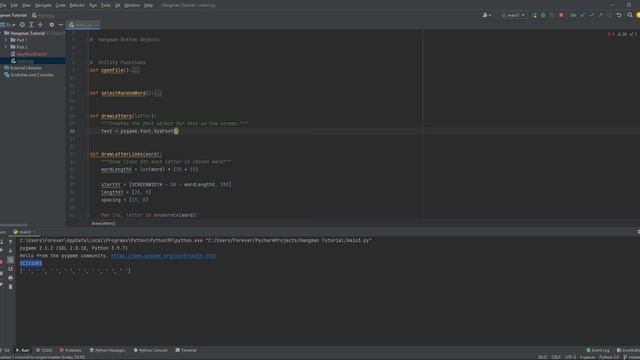
Task: Click the highlighted word output in console
Action: pyautogui.click(x=31, y=263)
